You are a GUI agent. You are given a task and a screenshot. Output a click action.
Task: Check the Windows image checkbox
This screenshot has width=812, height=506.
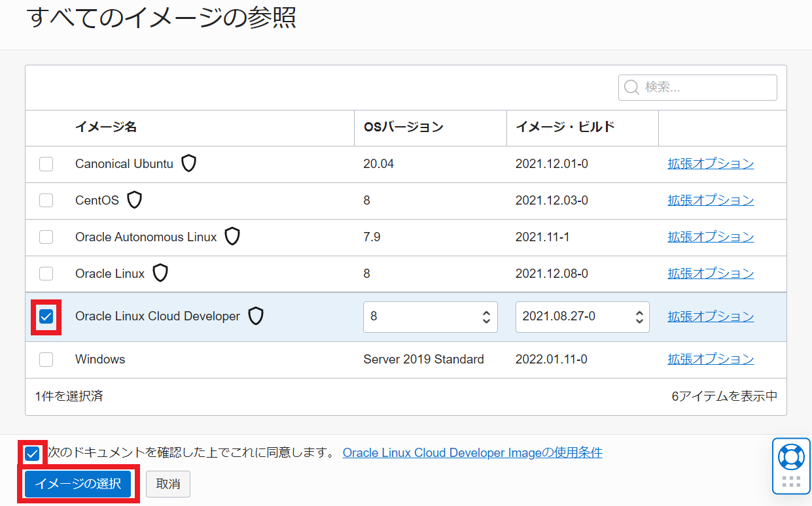(46, 360)
